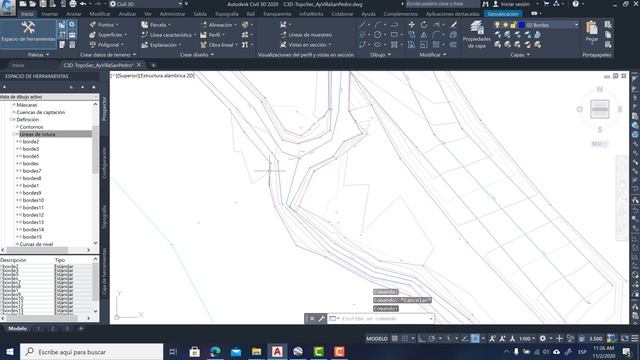Viewport: 640px width, 360px height.
Task: Switch to the Insertar ribbon tab
Action: (x=49, y=14)
